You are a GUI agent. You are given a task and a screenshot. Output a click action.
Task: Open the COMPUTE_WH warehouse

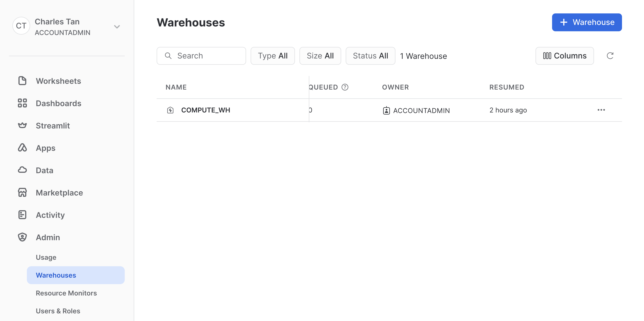pyautogui.click(x=205, y=110)
